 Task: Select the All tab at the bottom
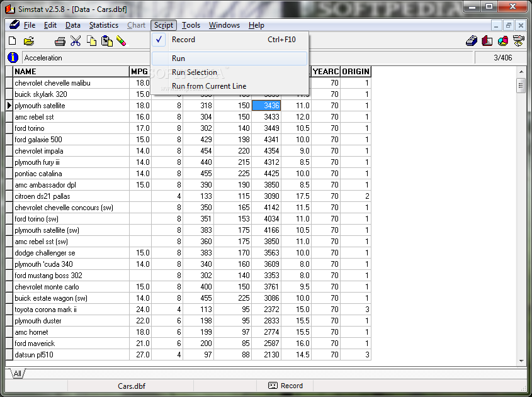(x=17, y=374)
